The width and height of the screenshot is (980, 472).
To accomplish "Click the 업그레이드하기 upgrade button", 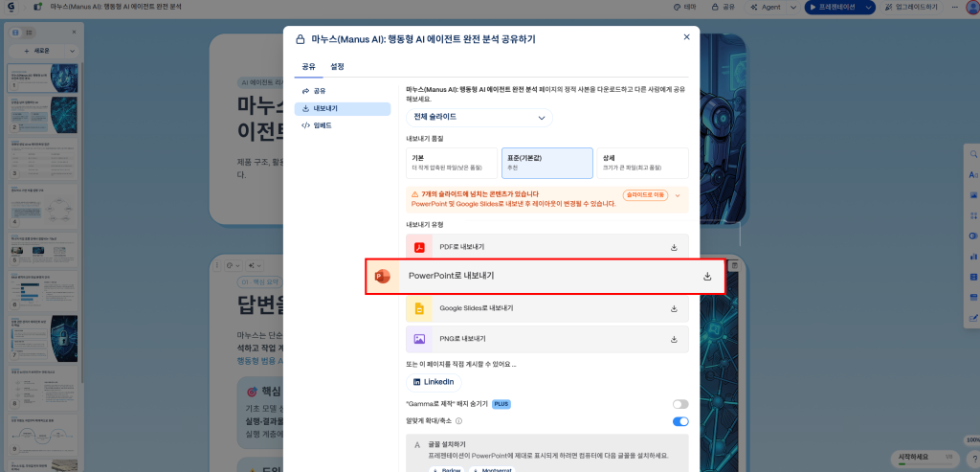I will [x=912, y=7].
